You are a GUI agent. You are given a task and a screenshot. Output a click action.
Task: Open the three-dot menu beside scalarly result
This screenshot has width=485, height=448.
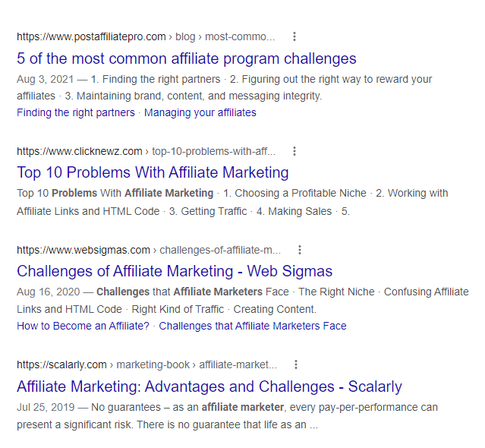click(x=296, y=364)
